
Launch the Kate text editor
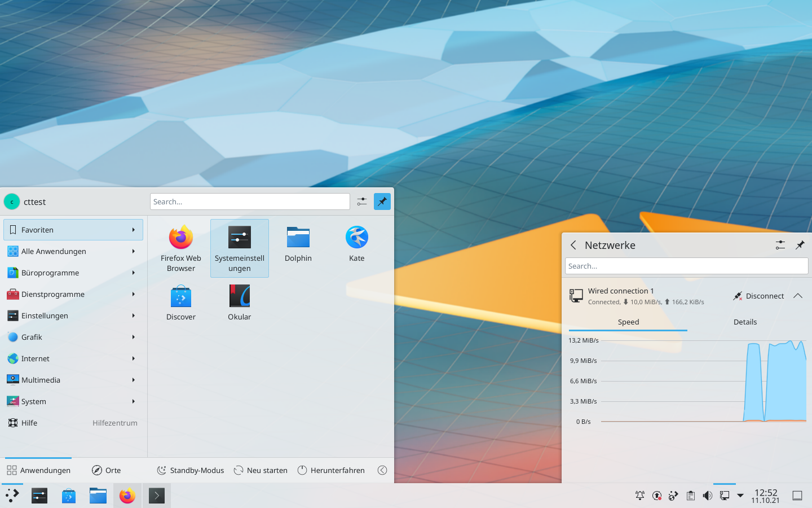356,243
